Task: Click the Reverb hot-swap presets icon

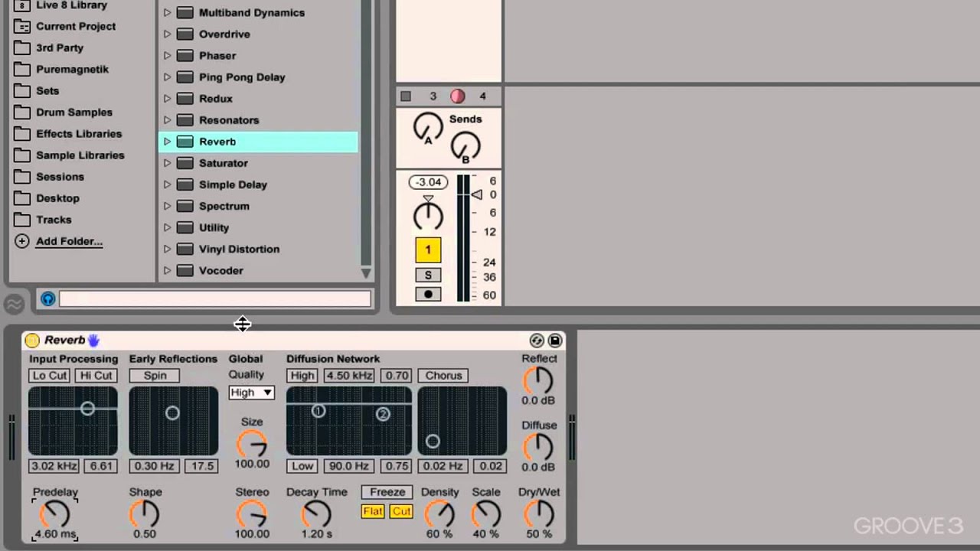Action: (537, 341)
